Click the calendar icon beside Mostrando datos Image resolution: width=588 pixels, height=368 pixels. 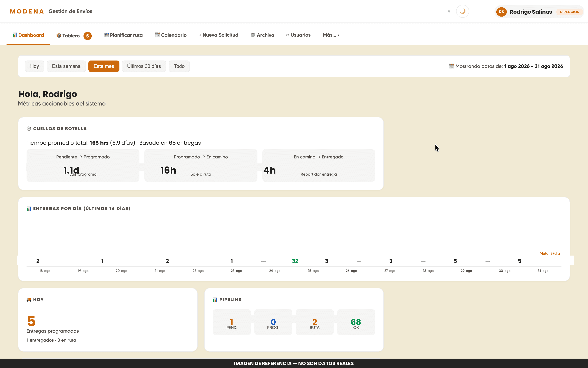(x=451, y=66)
